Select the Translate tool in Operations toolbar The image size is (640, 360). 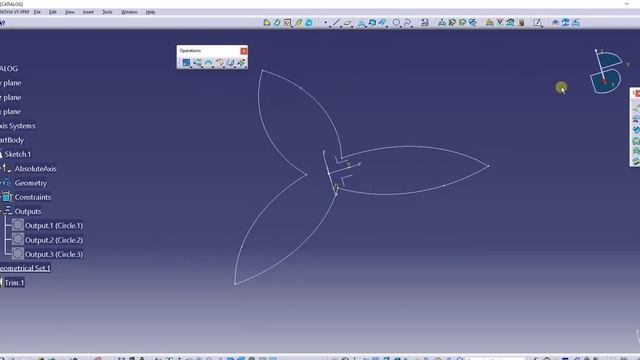point(231,62)
